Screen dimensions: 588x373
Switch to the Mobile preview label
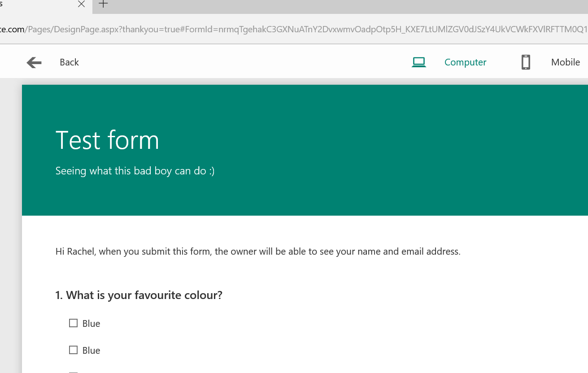pyautogui.click(x=565, y=62)
